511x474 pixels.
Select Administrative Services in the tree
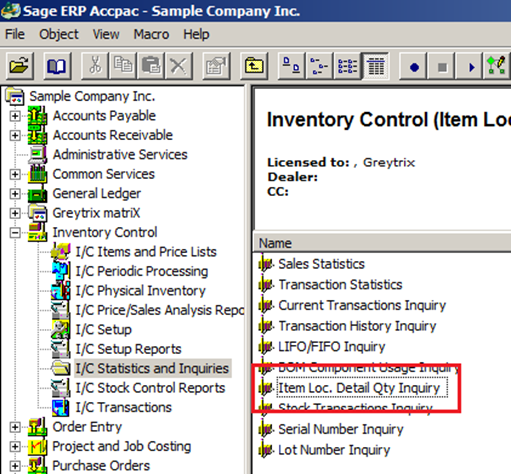click(x=120, y=155)
